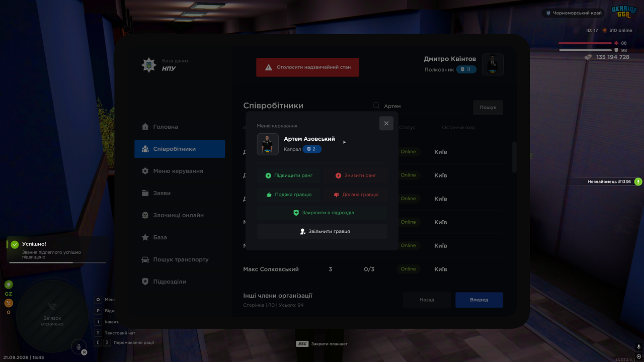Click the Ukraine GTA logo

click(x=624, y=12)
